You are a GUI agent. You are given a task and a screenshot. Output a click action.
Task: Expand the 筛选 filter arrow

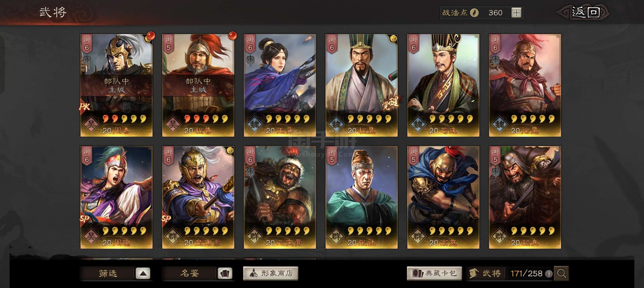tap(143, 273)
